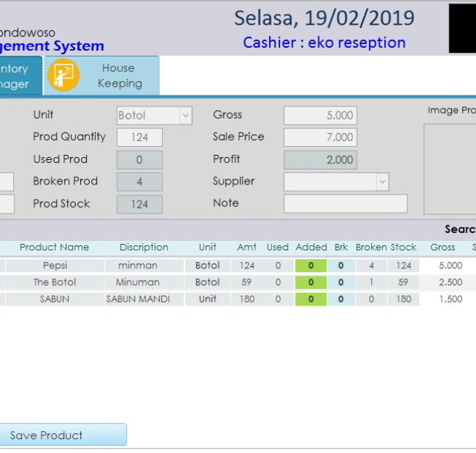The height and width of the screenshot is (453, 476).
Task: Focus the Note text field
Action: 345,204
